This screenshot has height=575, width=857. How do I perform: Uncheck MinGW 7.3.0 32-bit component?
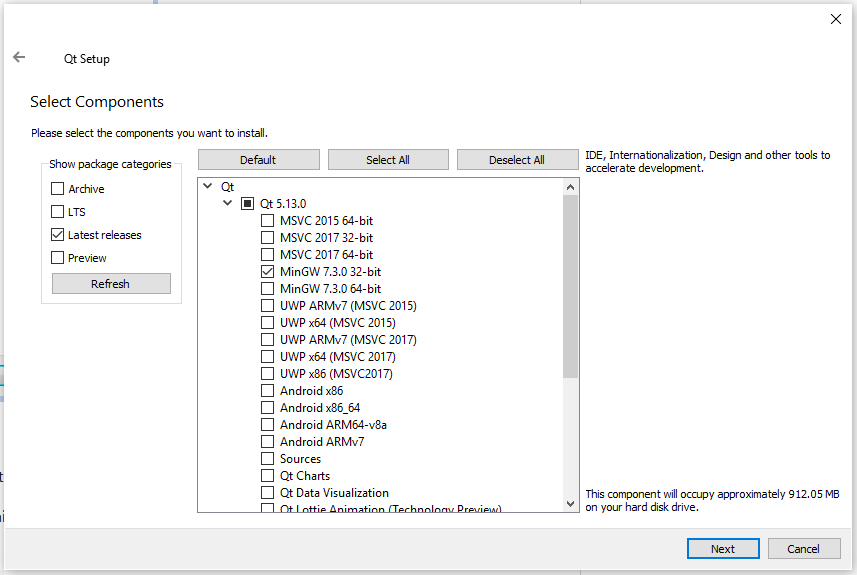pos(267,272)
